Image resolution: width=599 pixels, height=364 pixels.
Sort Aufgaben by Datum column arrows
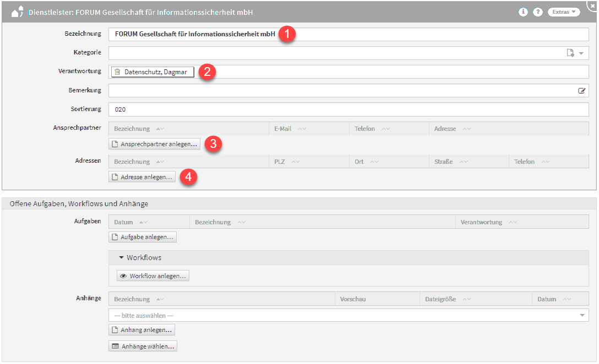pos(143,222)
